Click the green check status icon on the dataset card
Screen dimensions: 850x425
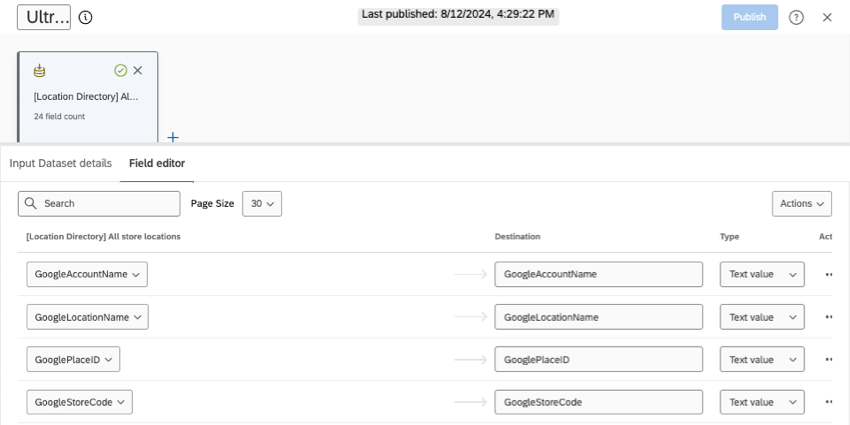tap(120, 71)
